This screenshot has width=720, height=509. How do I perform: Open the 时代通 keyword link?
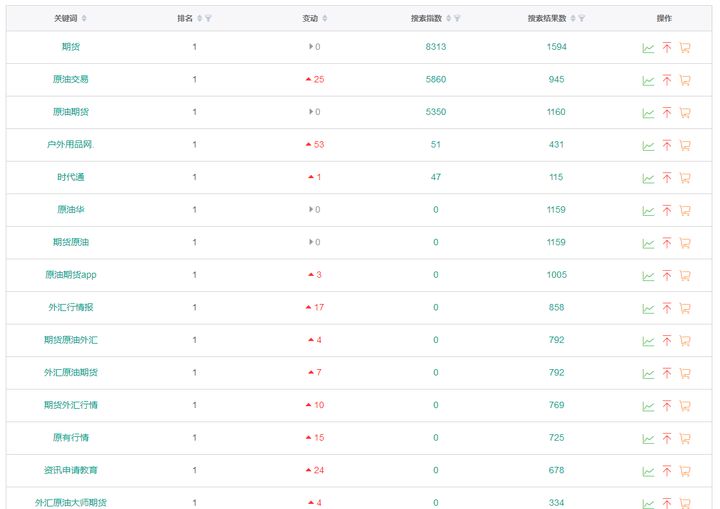click(x=71, y=177)
